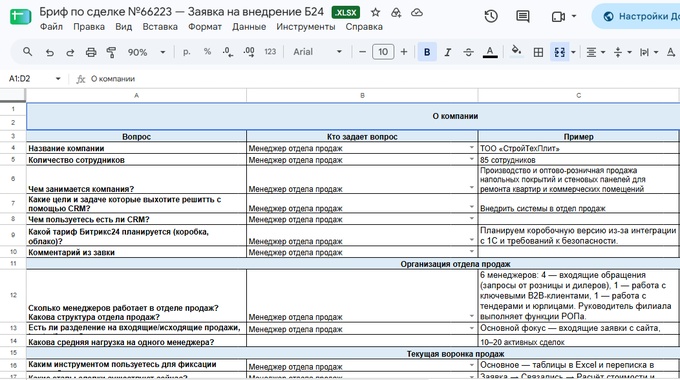The image size is (680, 380).
Task: Select column B header
Action: point(362,95)
